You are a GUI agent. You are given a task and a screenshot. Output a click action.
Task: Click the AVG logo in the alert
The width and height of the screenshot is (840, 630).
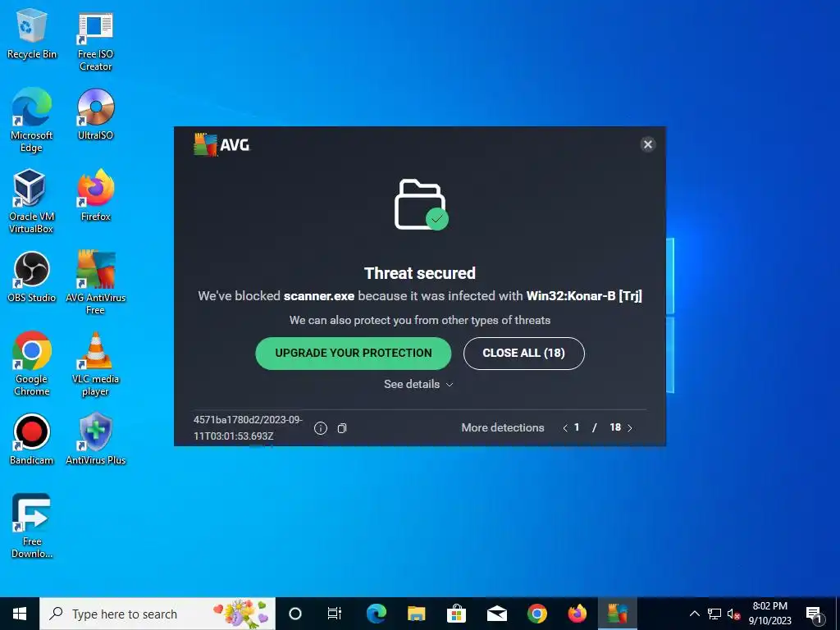pyautogui.click(x=221, y=144)
